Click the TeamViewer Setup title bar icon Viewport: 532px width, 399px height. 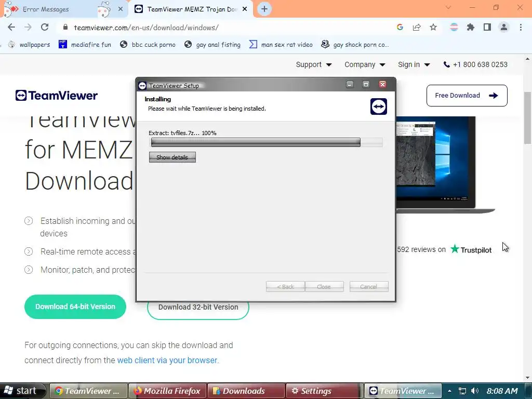click(142, 86)
